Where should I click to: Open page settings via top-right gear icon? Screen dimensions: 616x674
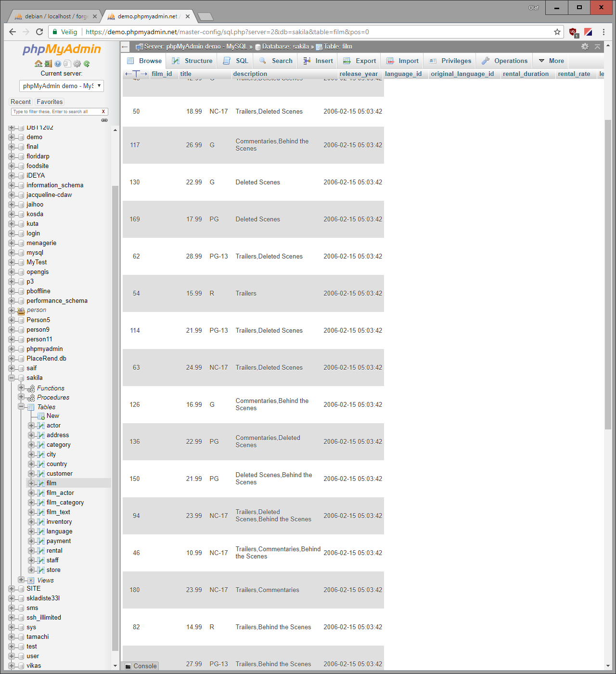pyautogui.click(x=585, y=47)
